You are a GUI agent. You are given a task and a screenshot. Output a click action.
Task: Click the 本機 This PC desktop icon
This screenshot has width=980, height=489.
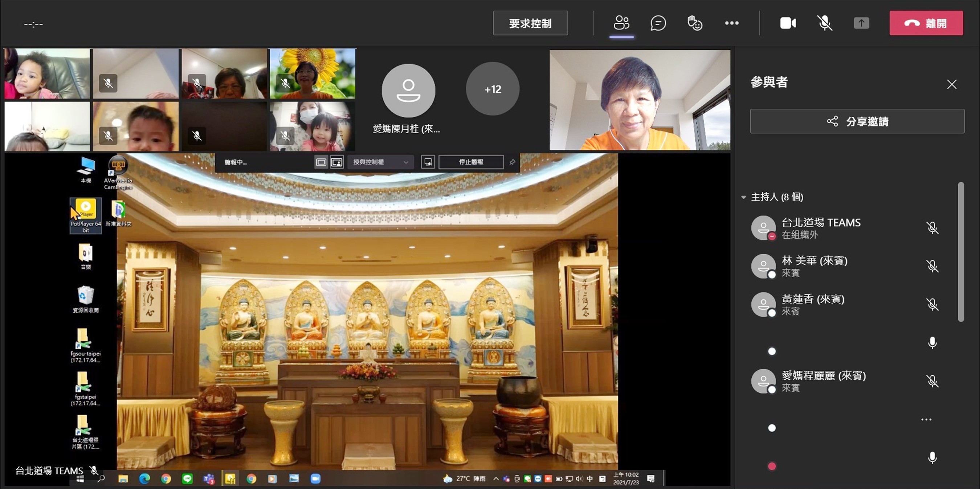coord(86,170)
